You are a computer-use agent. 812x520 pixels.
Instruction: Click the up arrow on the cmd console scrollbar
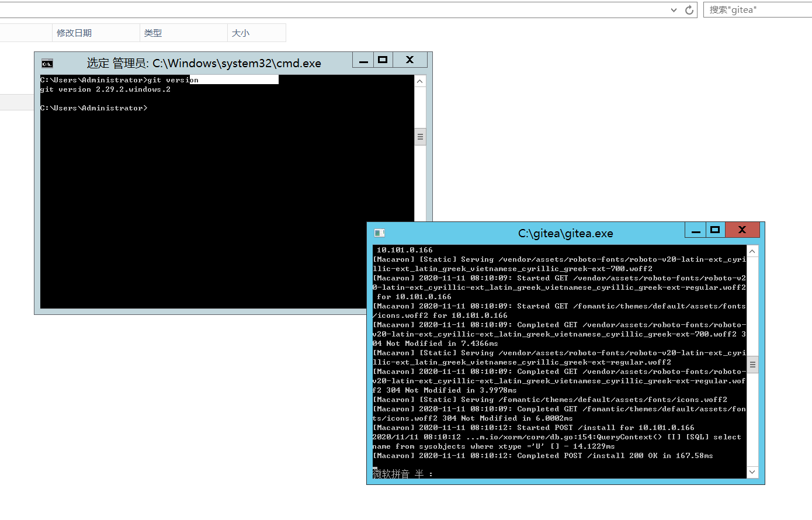point(420,81)
